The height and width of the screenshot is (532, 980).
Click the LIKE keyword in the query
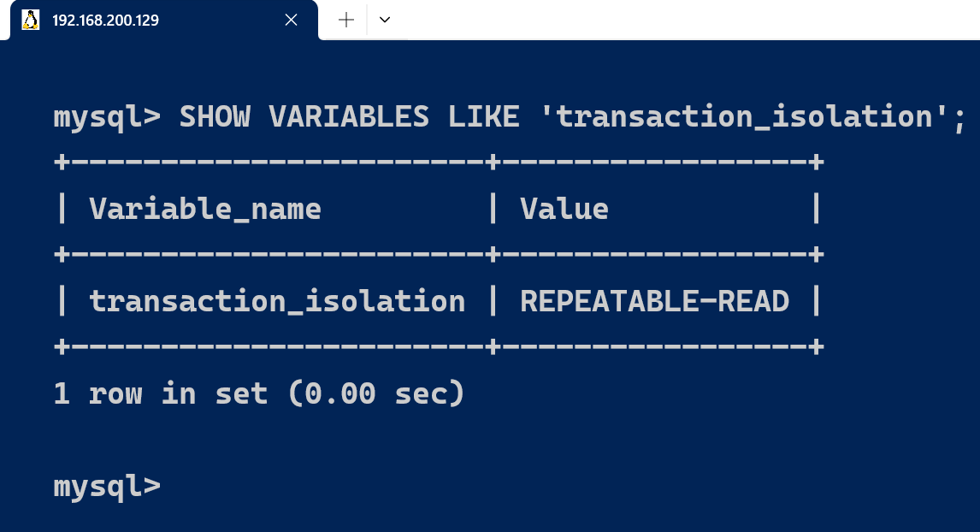pyautogui.click(x=483, y=116)
